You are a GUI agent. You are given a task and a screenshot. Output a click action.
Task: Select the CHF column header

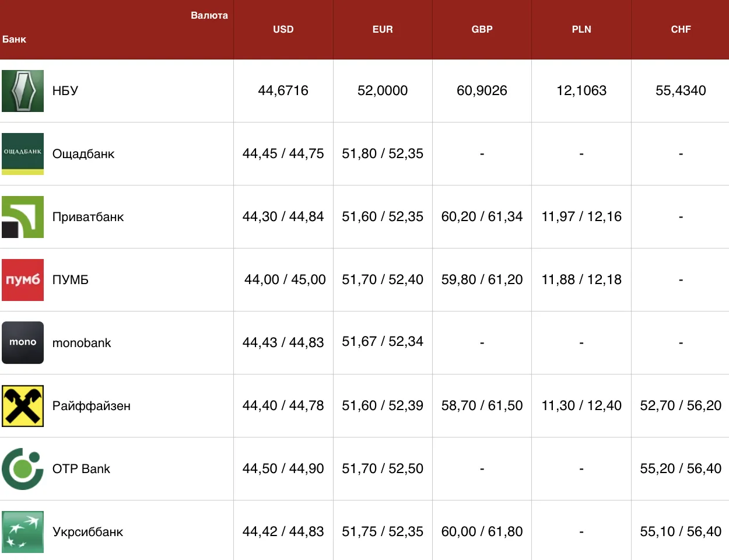click(x=681, y=29)
